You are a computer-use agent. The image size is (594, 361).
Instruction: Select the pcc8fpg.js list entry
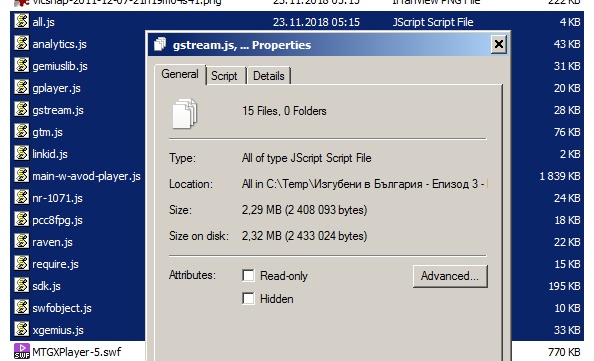click(77, 220)
